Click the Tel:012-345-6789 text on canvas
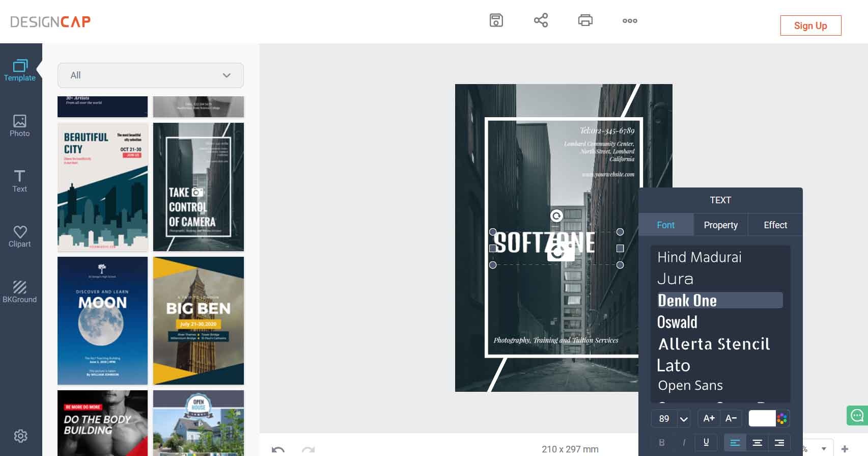Image resolution: width=868 pixels, height=456 pixels. (607, 131)
